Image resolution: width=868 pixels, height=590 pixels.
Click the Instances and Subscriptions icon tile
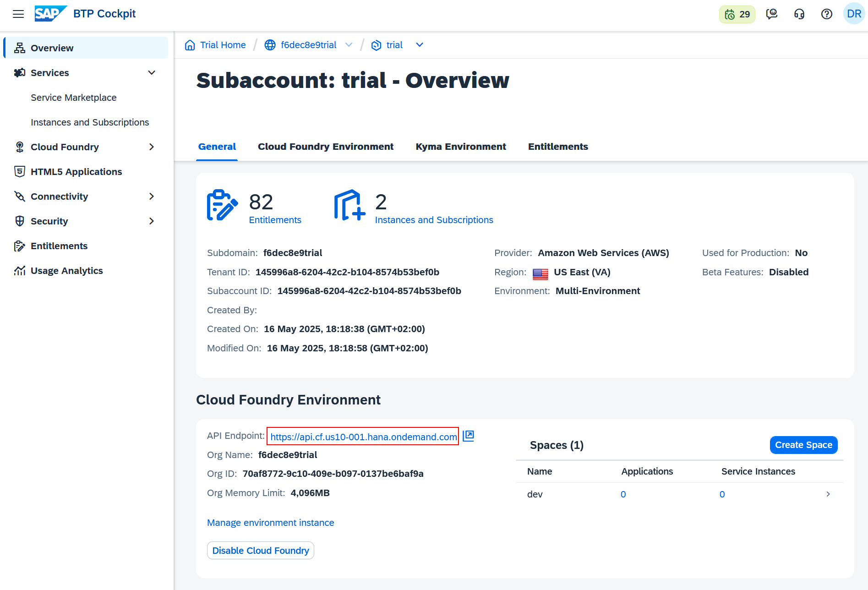pos(350,205)
